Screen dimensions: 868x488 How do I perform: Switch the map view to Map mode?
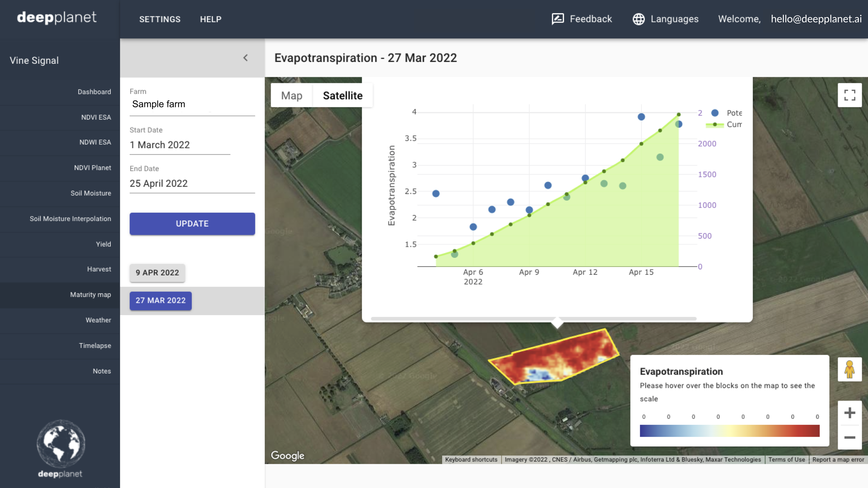tap(292, 95)
